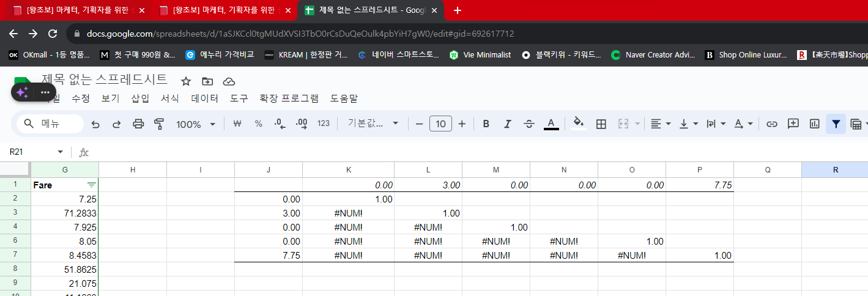Select column header G
The width and height of the screenshot is (868, 296).
click(65, 169)
